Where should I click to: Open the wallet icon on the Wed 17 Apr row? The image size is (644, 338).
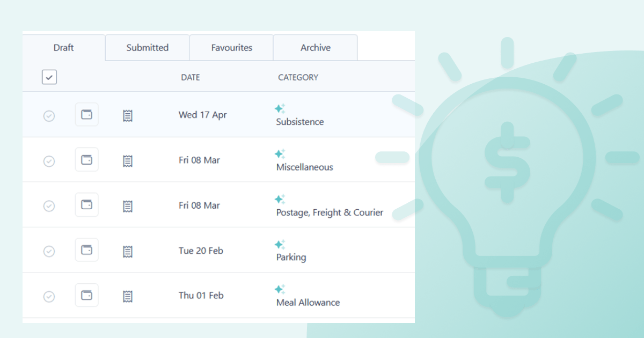86,114
